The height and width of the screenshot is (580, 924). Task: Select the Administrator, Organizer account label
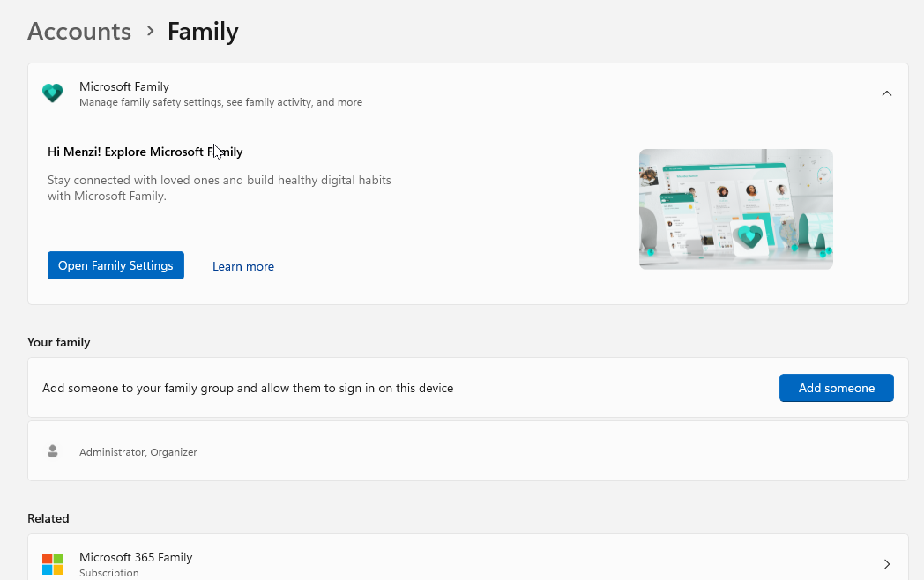pyautogui.click(x=138, y=452)
